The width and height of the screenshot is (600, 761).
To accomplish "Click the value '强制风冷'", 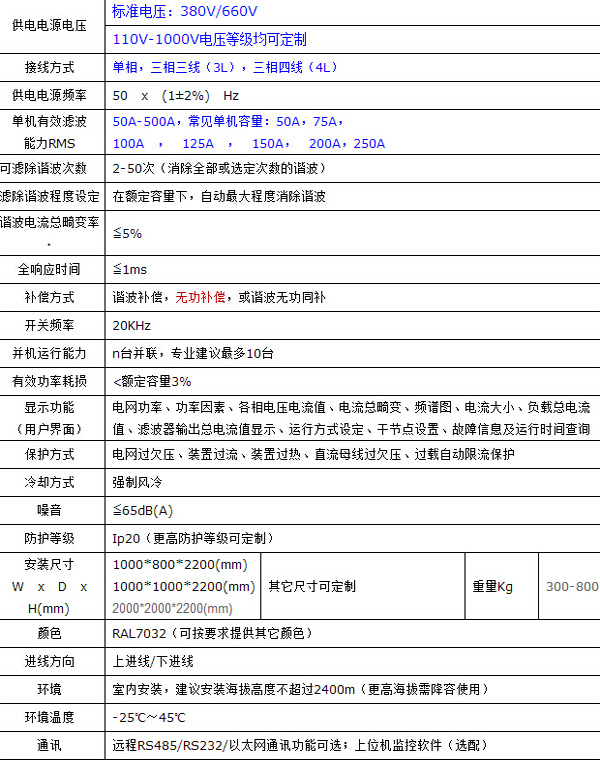I will [x=137, y=482].
